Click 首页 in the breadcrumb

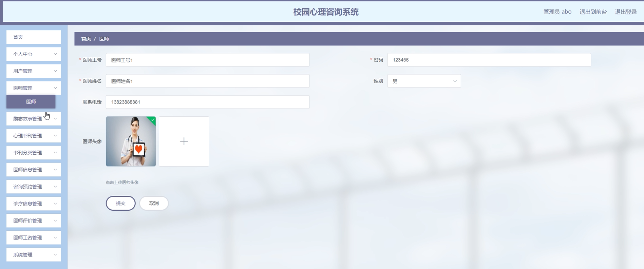pos(86,39)
